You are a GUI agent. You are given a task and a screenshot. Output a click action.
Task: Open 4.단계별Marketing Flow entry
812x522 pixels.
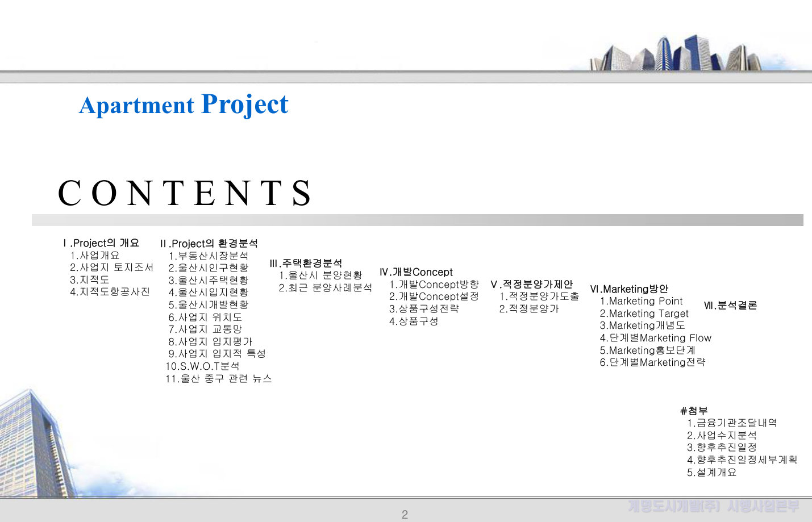pos(656,338)
